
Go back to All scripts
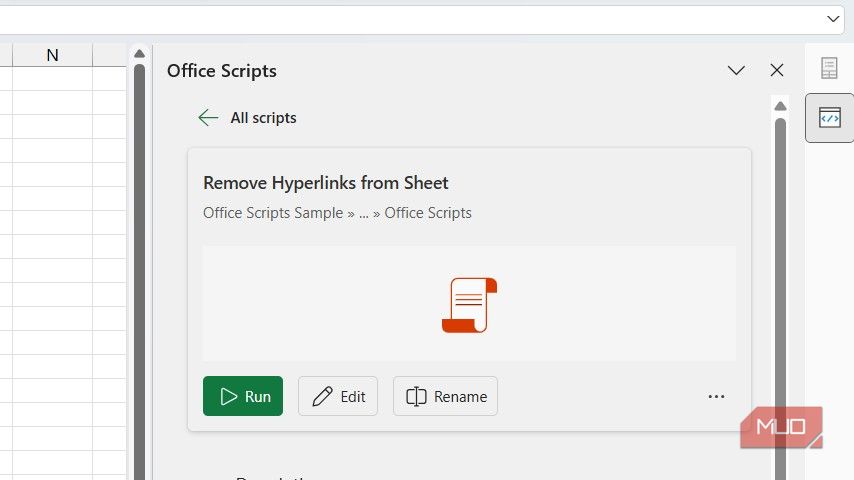(x=263, y=118)
